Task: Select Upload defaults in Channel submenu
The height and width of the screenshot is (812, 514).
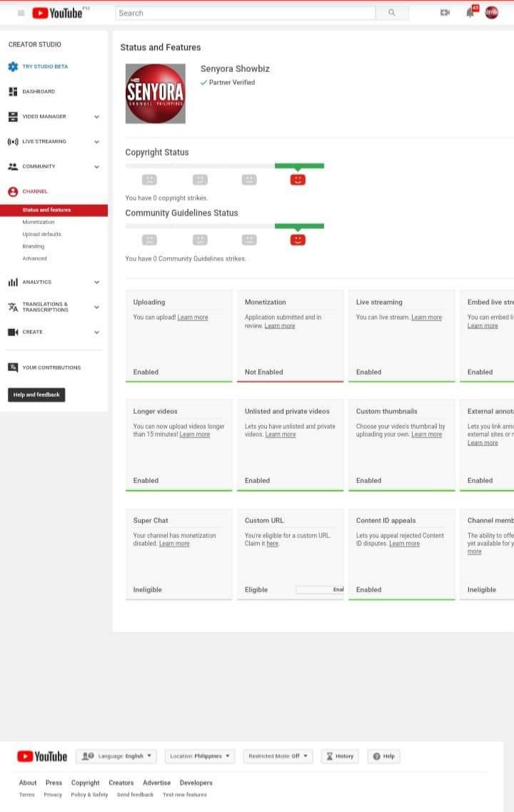Action: pyautogui.click(x=41, y=234)
